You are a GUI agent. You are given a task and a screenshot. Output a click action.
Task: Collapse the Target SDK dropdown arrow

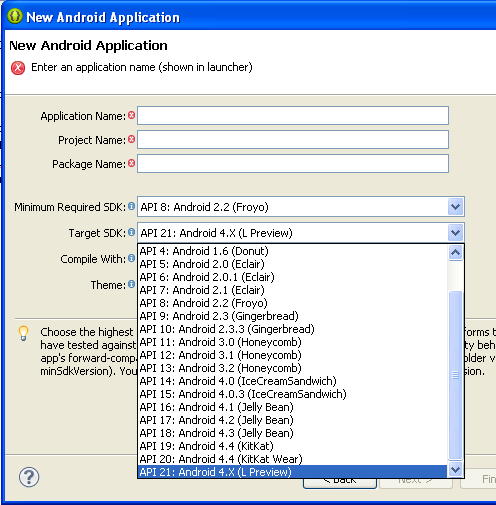(455, 233)
